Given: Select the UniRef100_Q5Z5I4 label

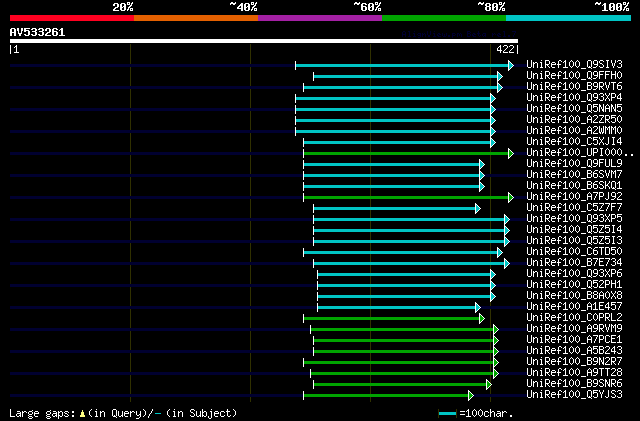Looking at the screenshot, I should click(574, 230).
